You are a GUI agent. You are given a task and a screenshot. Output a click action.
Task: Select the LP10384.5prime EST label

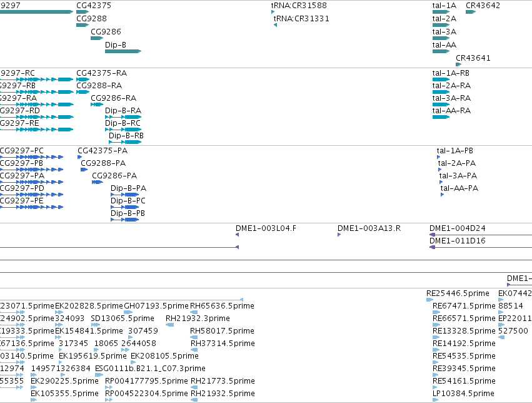pos(463,394)
